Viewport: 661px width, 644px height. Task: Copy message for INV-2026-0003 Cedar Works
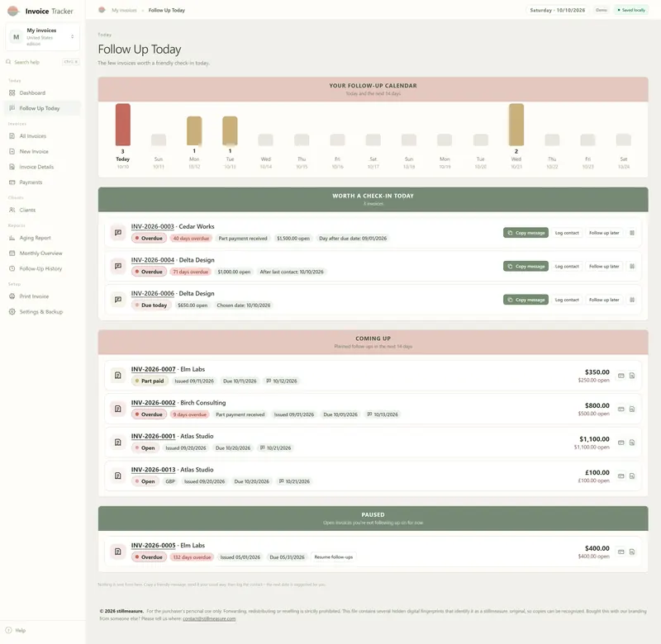(525, 233)
